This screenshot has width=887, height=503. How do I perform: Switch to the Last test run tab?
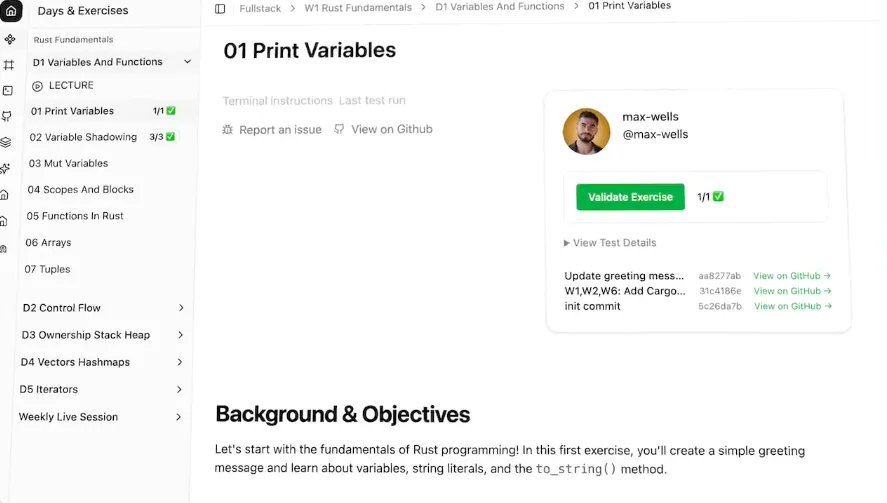372,100
